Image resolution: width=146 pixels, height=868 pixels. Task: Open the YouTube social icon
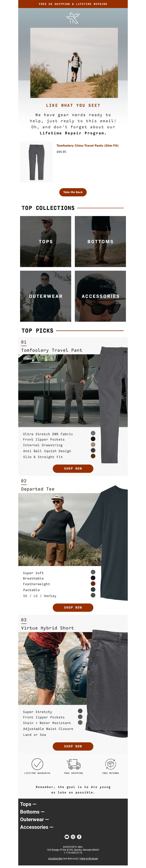67,837
